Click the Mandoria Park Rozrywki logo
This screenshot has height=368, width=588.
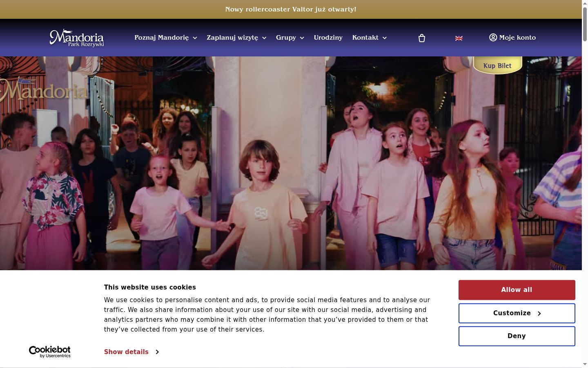point(77,38)
